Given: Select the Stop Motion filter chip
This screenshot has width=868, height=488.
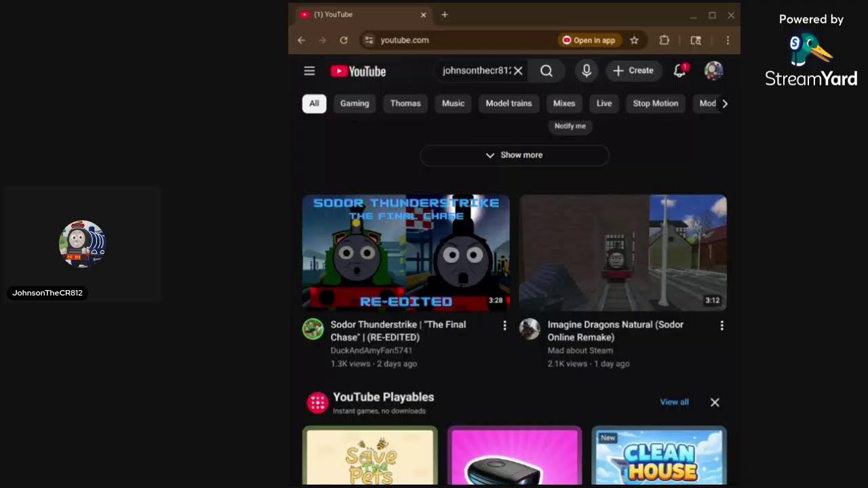Looking at the screenshot, I should click(655, 104).
